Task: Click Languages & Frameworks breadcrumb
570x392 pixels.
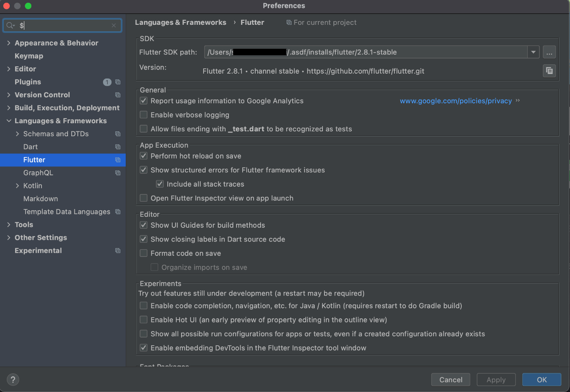Action: coord(180,23)
